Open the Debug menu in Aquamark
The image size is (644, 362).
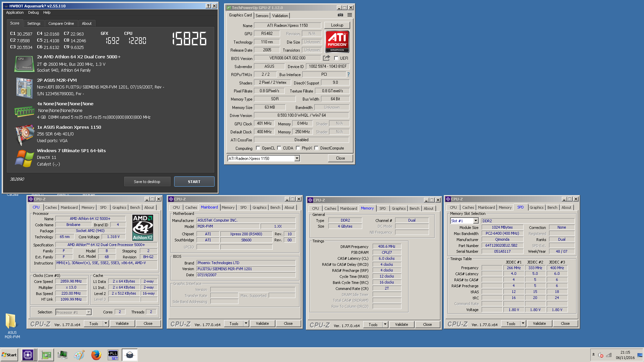point(33,12)
